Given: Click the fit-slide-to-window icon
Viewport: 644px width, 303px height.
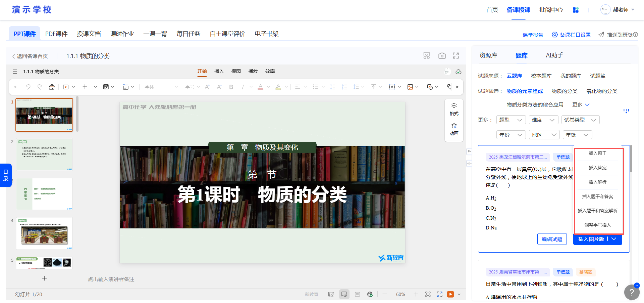Looking at the screenshot, I should 428,294.
